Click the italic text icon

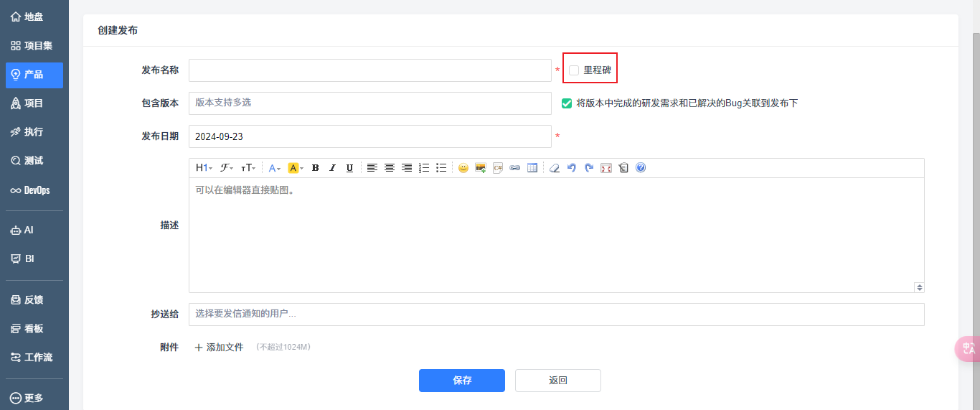point(332,168)
